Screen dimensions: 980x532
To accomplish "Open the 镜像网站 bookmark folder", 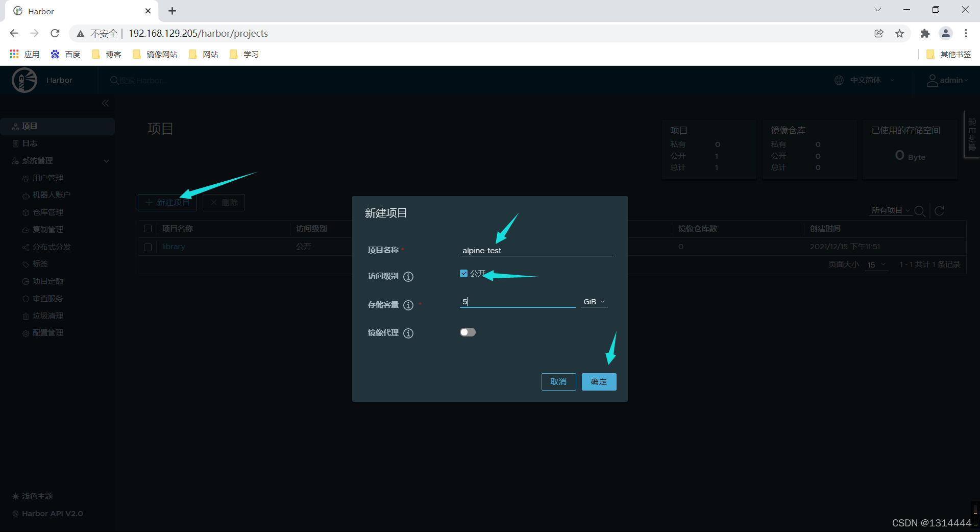I will pos(155,54).
